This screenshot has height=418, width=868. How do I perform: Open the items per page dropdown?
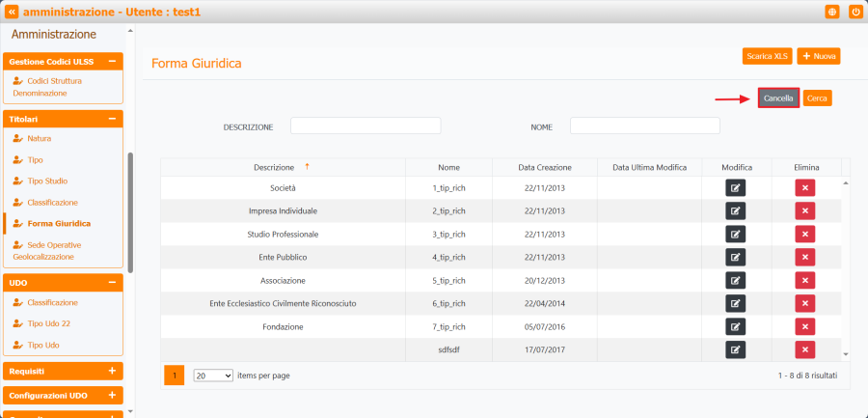pyautogui.click(x=213, y=375)
